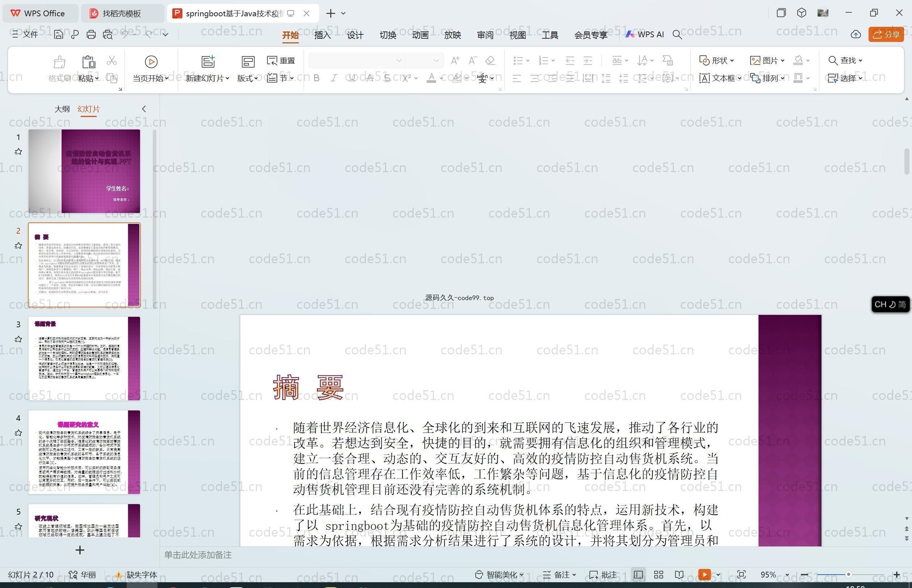Start slideshow from current page (当页开始) icon

point(151,62)
